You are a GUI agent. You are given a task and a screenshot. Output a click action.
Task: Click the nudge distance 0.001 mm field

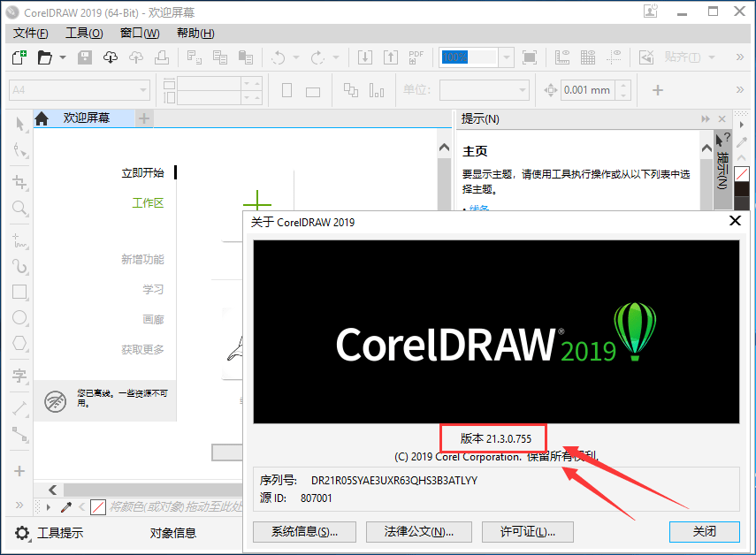tap(587, 90)
